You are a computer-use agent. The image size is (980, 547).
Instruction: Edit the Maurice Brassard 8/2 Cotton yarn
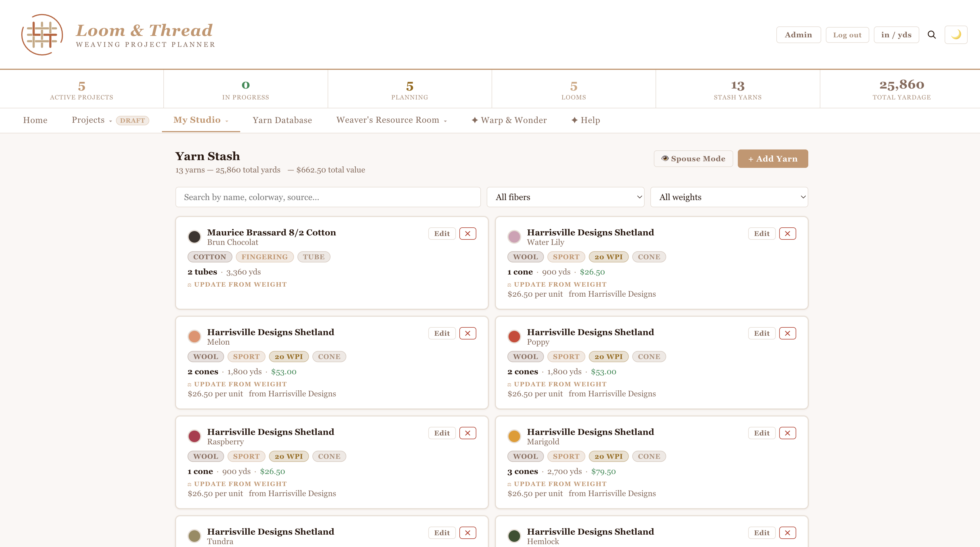(442, 233)
